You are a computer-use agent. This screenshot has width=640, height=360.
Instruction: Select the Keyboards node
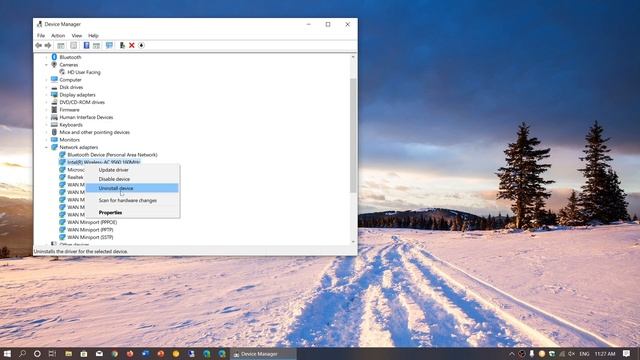click(71, 124)
